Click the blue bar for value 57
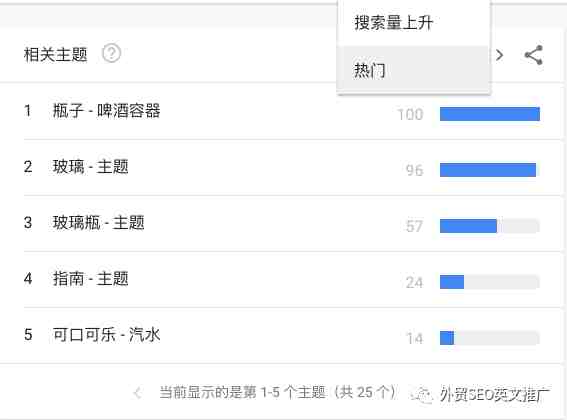This screenshot has width=567, height=420. (468, 226)
